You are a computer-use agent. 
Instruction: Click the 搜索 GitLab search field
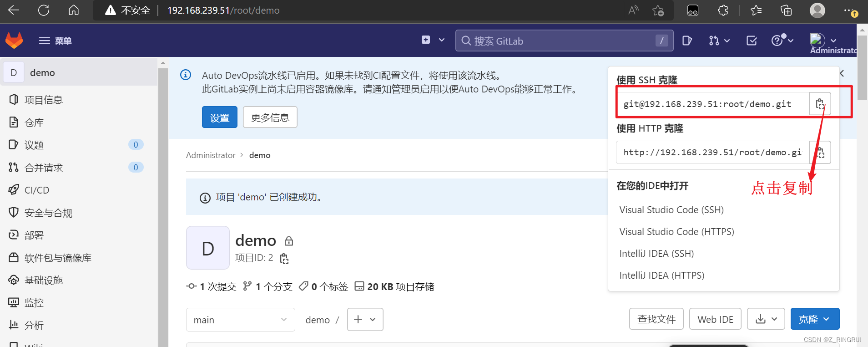pos(564,41)
